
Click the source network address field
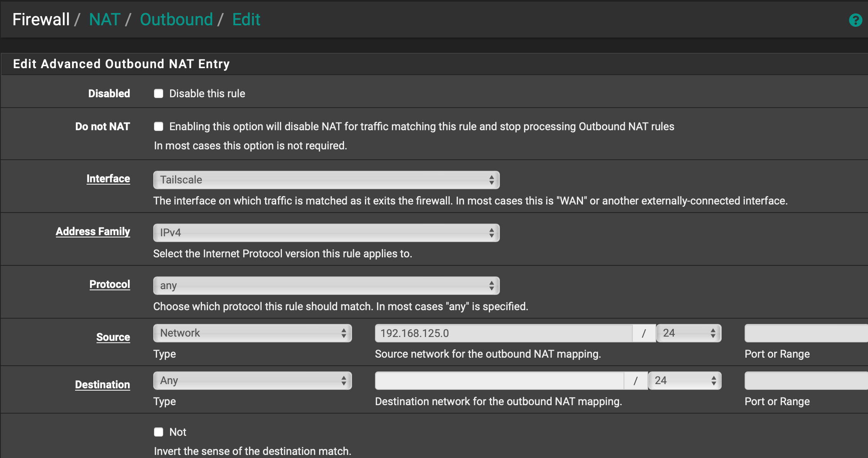[x=503, y=333]
